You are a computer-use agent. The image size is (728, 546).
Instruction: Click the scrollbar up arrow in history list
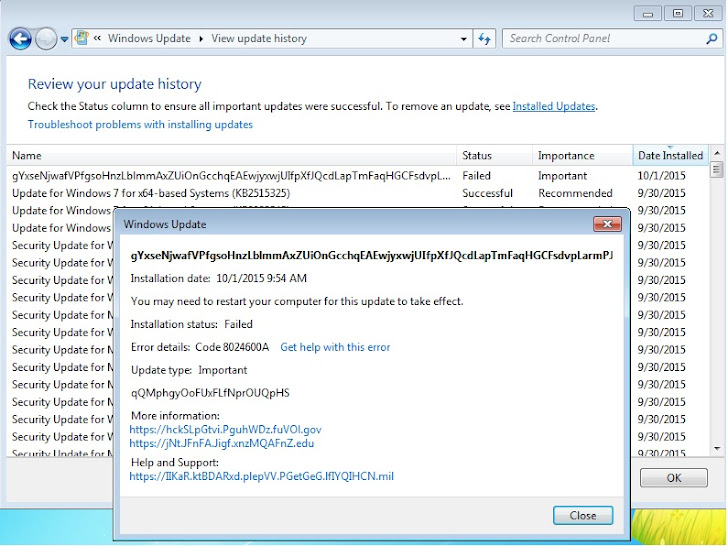point(717,153)
